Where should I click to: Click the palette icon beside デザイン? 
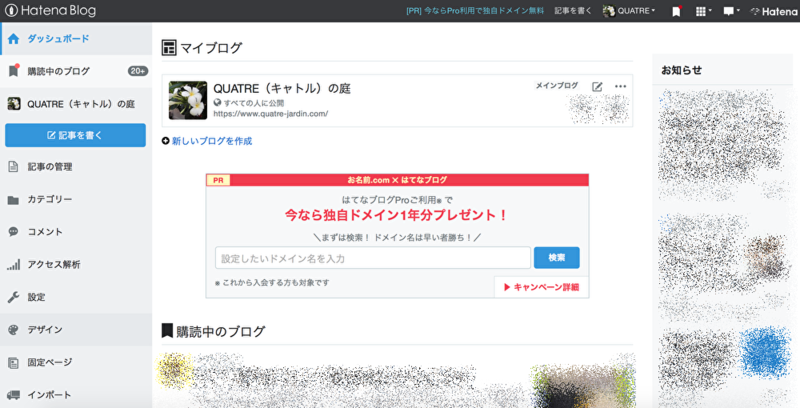[14, 329]
